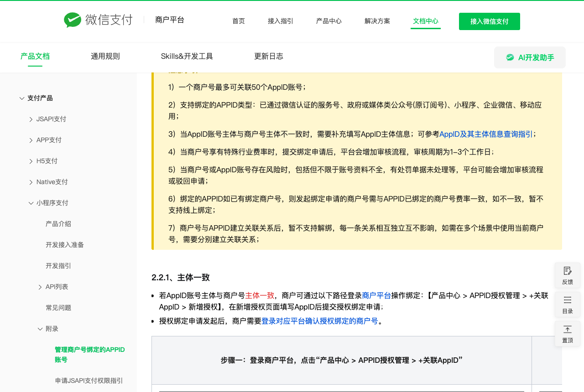Switch to the 更新日志 tab
The height and width of the screenshot is (392, 584).
pos(269,57)
